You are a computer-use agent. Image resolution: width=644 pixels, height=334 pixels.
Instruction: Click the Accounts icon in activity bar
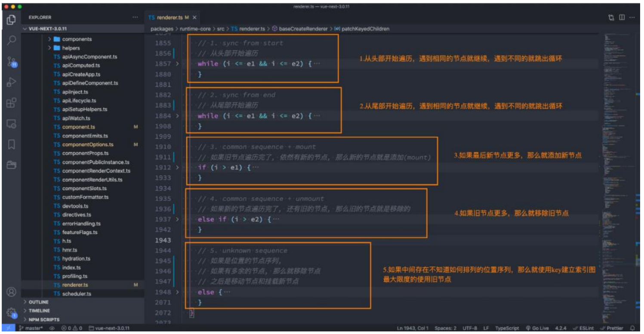pos(12,291)
